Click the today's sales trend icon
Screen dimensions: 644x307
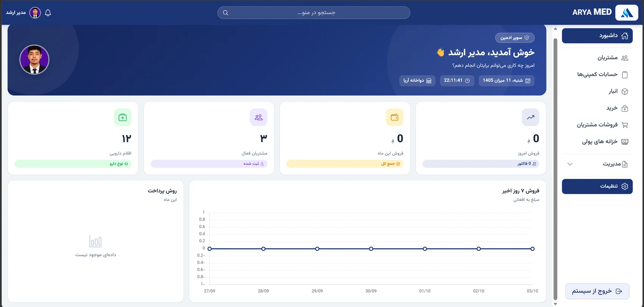click(530, 117)
